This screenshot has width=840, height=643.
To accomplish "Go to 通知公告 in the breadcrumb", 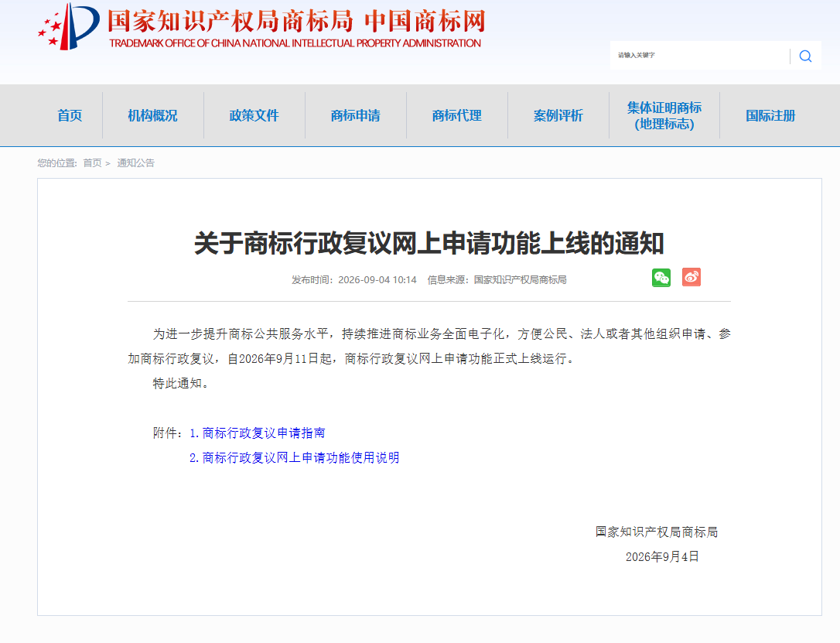I will pyautogui.click(x=135, y=163).
